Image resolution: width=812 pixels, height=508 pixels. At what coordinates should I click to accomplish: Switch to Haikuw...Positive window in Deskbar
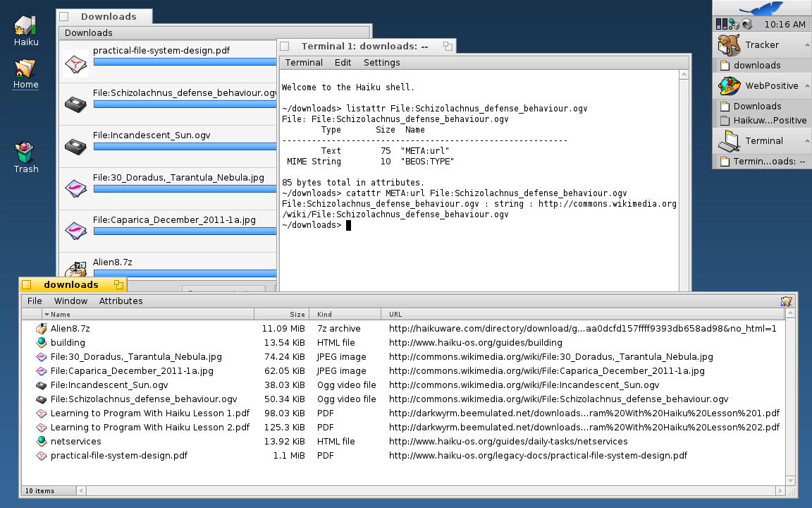point(769,121)
